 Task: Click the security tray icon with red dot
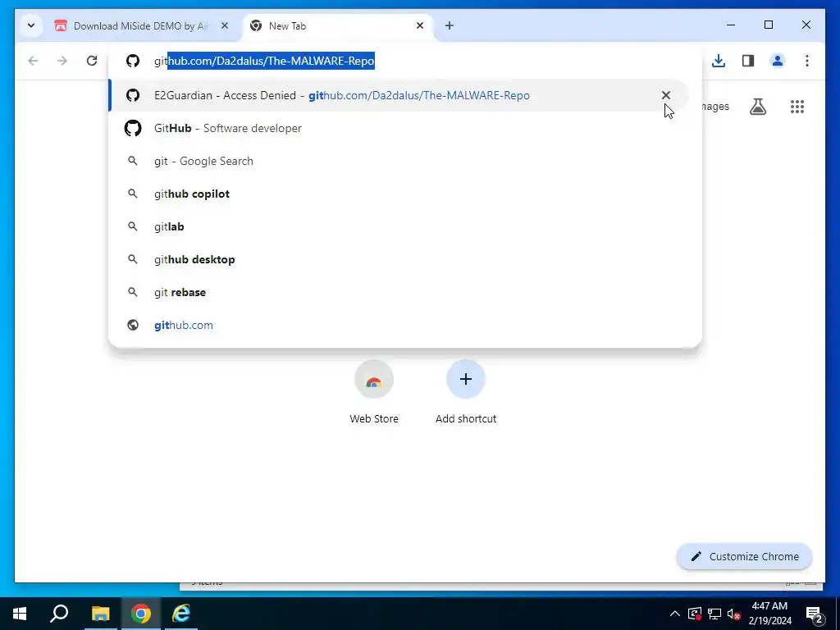click(694, 614)
